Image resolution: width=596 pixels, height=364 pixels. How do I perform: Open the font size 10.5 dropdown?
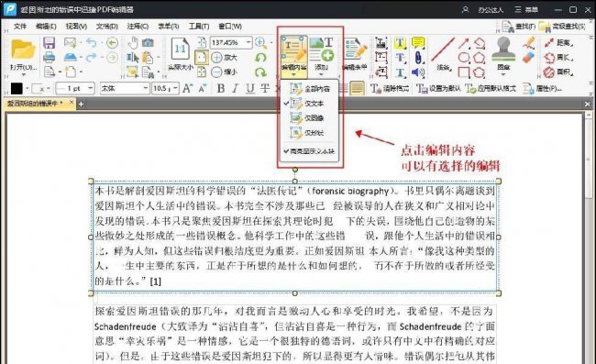click(175, 89)
